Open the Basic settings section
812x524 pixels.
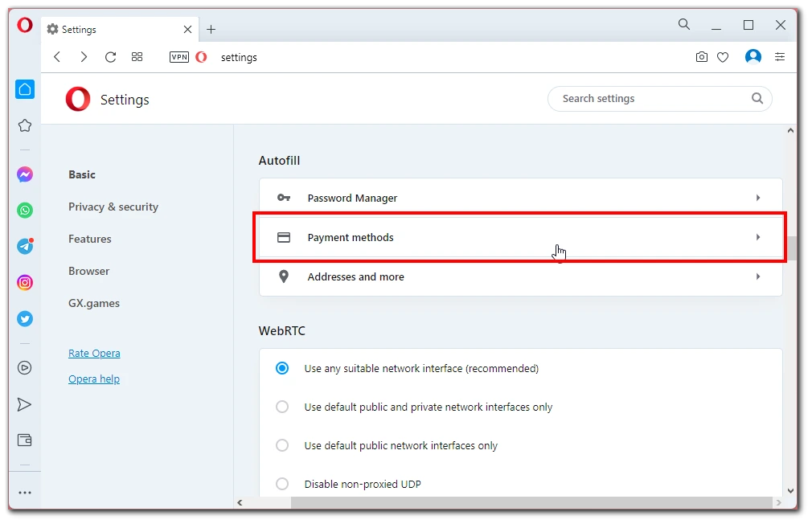click(82, 174)
